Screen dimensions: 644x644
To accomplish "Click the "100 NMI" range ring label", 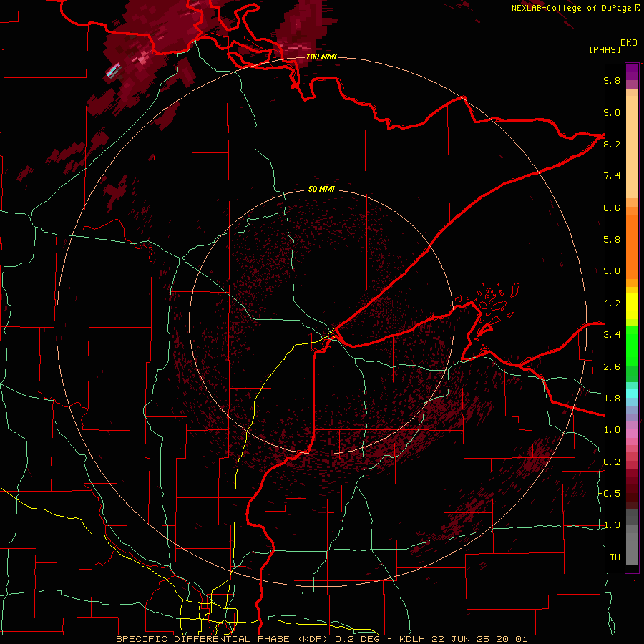I will pyautogui.click(x=321, y=57).
